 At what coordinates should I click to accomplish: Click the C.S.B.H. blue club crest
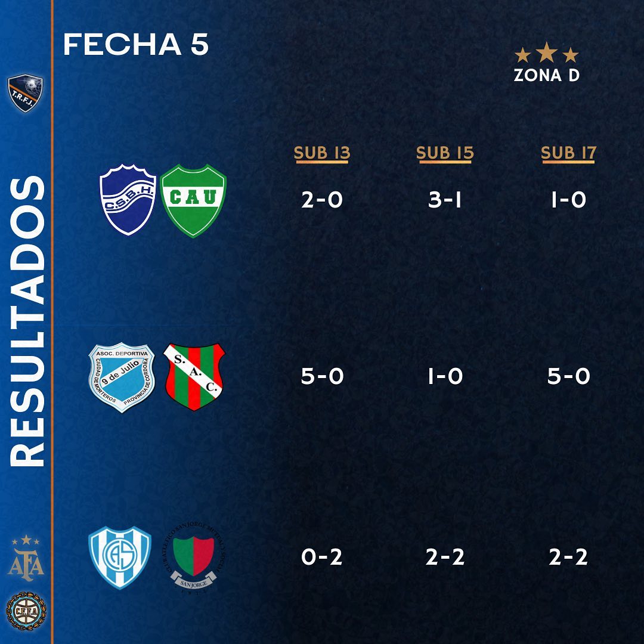click(128, 199)
